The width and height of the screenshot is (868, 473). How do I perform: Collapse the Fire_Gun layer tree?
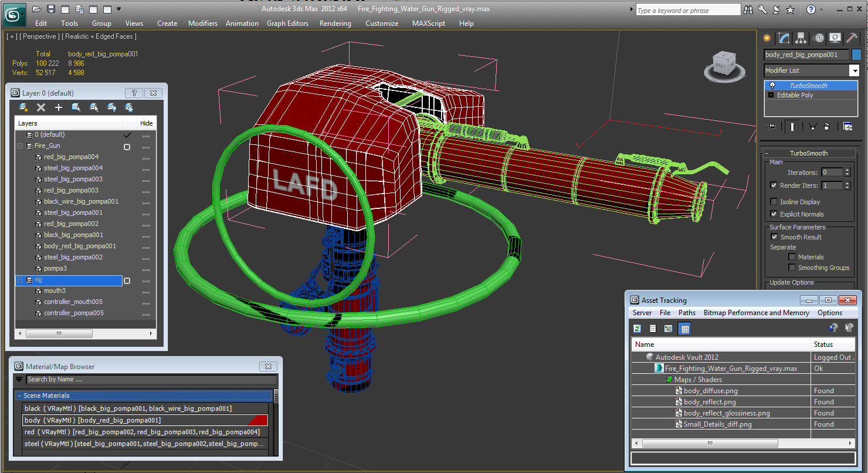[x=20, y=146]
